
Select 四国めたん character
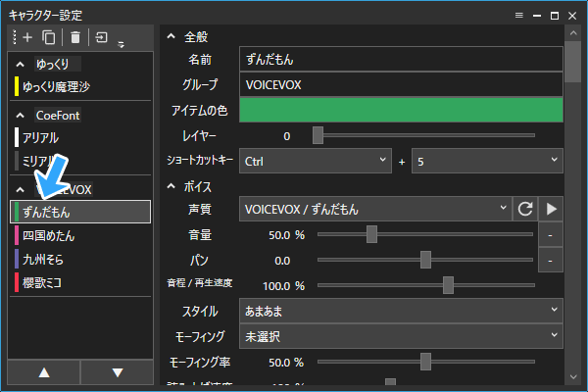click(80, 235)
